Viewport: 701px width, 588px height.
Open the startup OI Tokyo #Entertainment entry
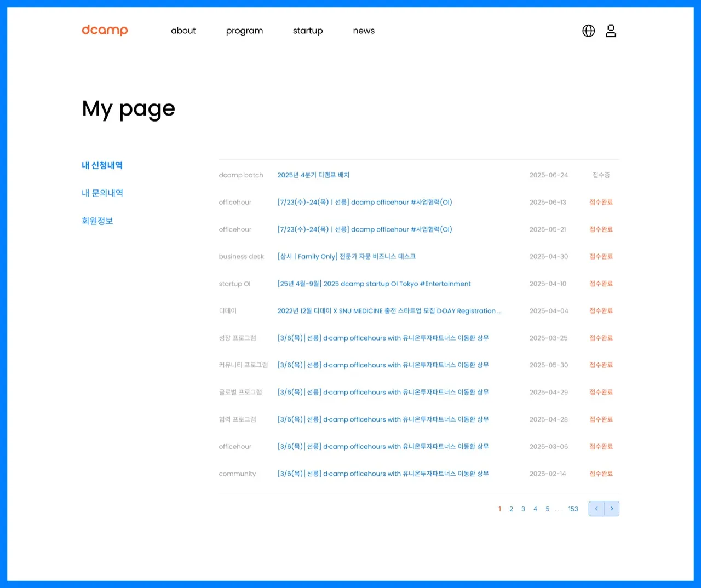point(374,284)
